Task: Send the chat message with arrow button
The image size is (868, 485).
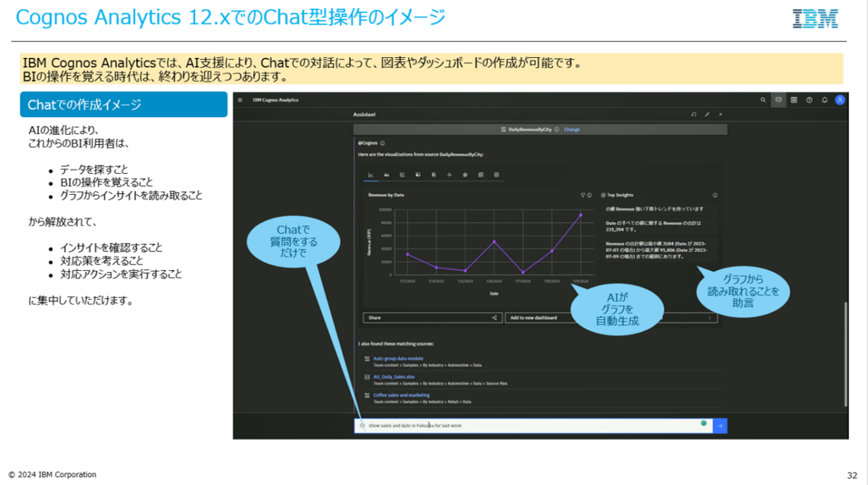Action: coord(720,426)
